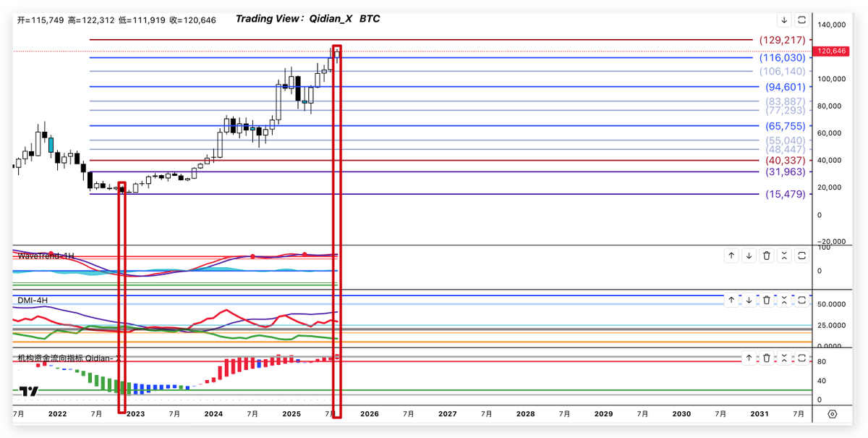Image resolution: width=868 pixels, height=438 pixels.
Task: Collapse the DMI-4H pane
Action: point(784,300)
